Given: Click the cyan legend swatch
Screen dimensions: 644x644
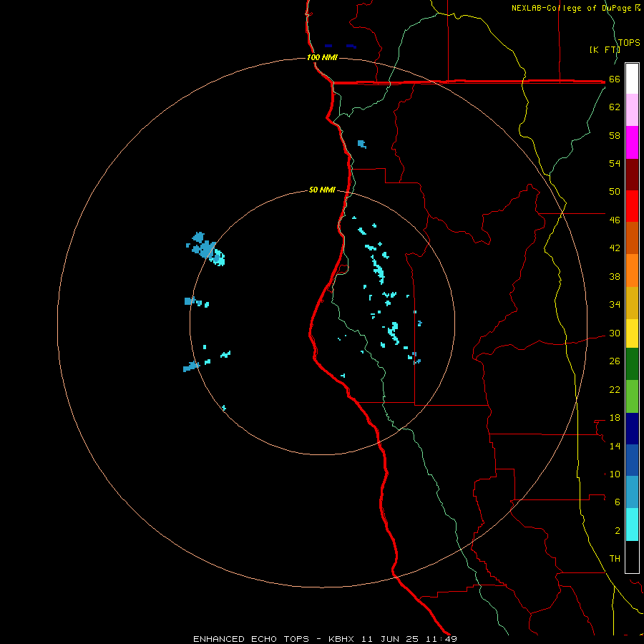Looking at the screenshot, I should click(x=632, y=525).
